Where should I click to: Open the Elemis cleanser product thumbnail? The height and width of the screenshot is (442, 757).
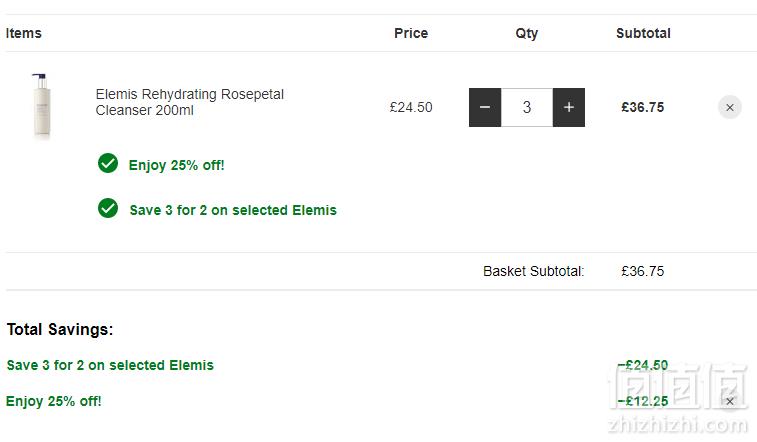[x=42, y=106]
